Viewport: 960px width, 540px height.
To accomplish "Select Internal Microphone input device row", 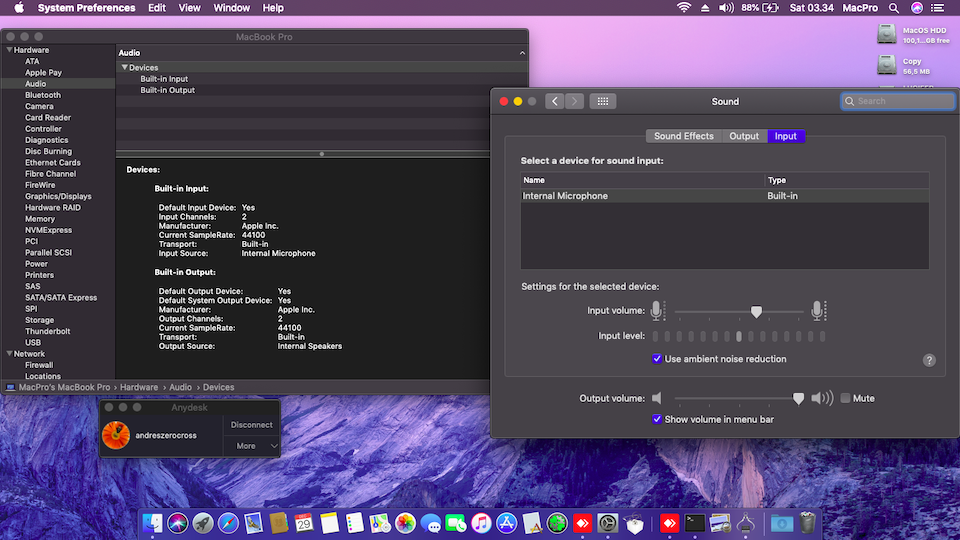I will pos(724,196).
